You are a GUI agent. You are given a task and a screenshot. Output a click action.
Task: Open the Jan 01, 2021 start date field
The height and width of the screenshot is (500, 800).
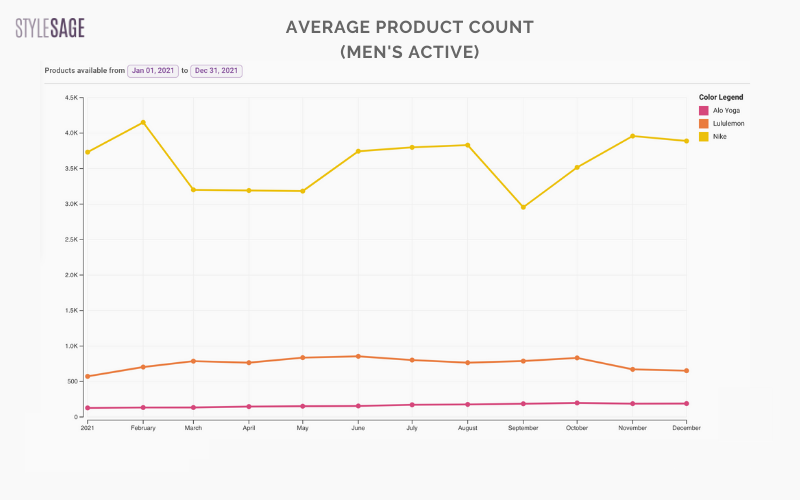(153, 71)
